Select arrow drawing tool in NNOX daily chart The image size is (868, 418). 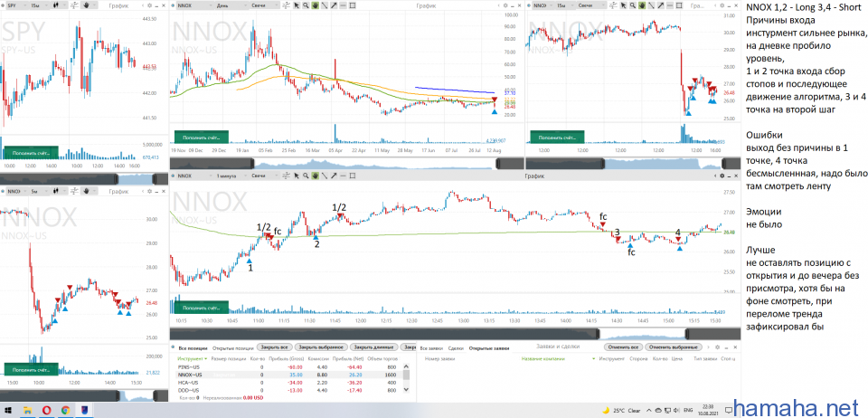tap(334, 5)
